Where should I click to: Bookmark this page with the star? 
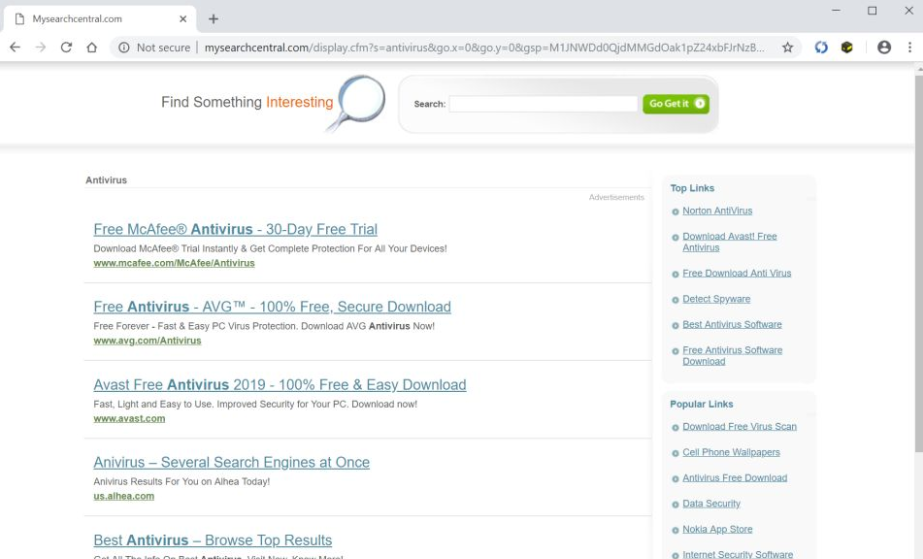pyautogui.click(x=788, y=48)
